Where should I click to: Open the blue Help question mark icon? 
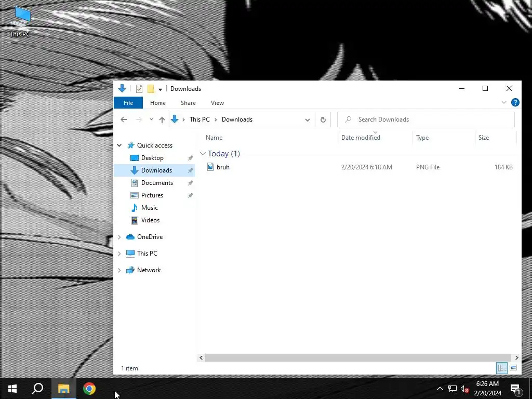click(x=515, y=102)
